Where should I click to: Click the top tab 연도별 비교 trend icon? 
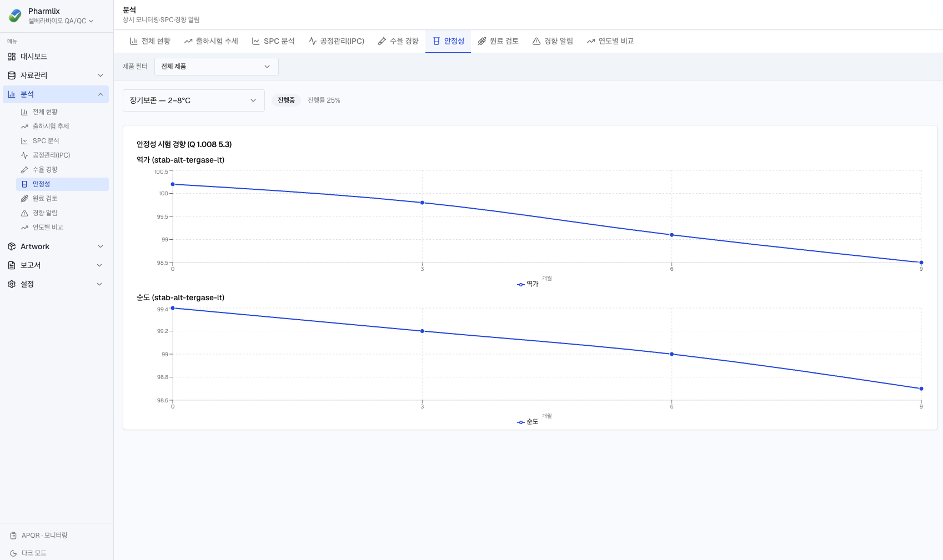591,41
